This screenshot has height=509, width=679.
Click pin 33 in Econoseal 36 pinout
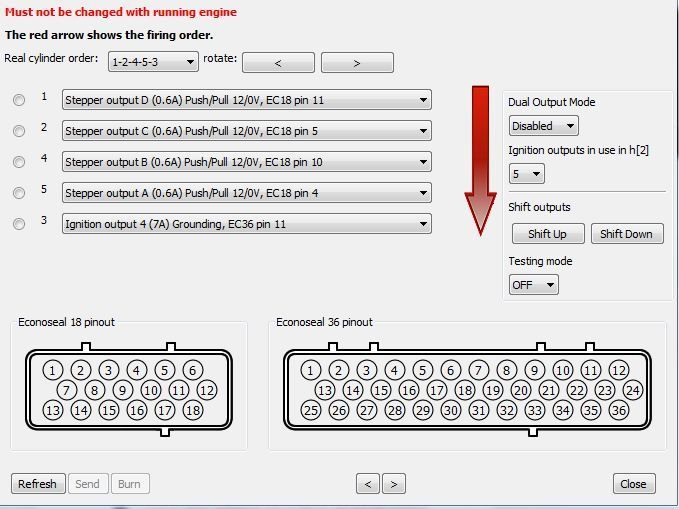(x=535, y=410)
